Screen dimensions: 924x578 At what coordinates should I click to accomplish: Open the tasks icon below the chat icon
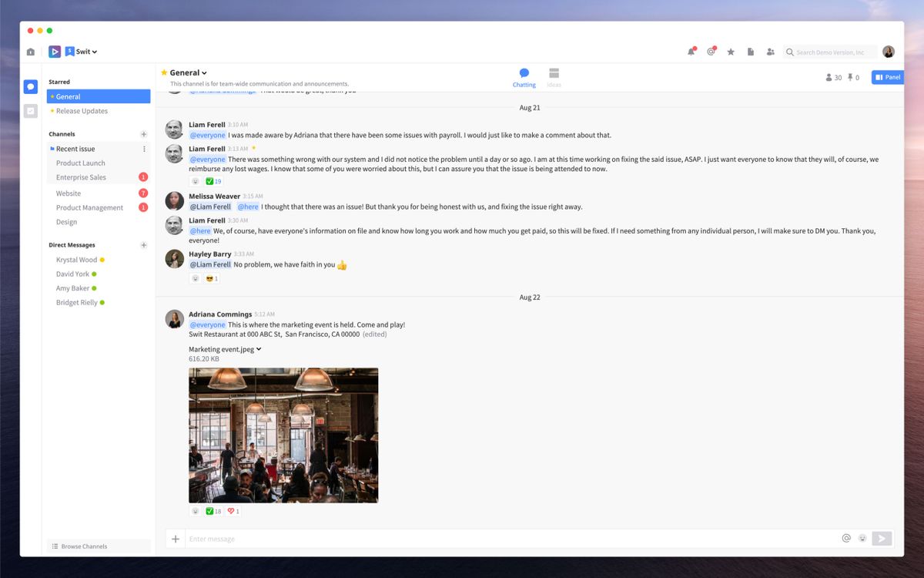pos(30,110)
